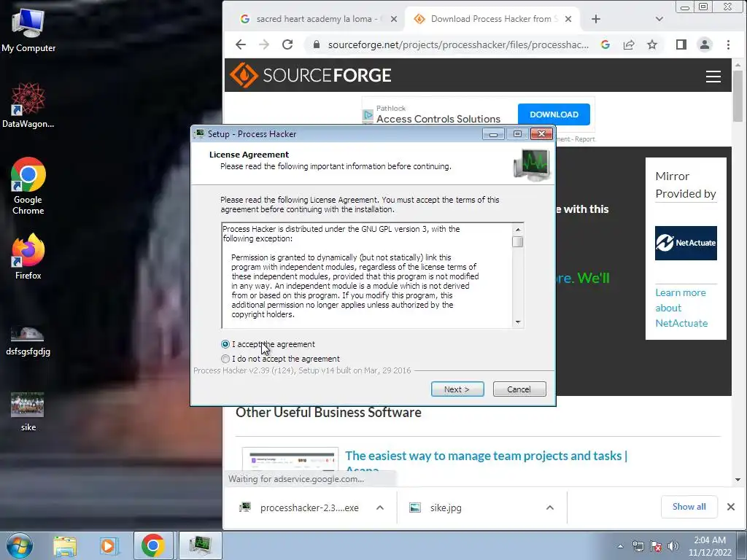This screenshot has height=560, width=747.
Task: Cancel the Process Hacker setup
Action: click(519, 389)
